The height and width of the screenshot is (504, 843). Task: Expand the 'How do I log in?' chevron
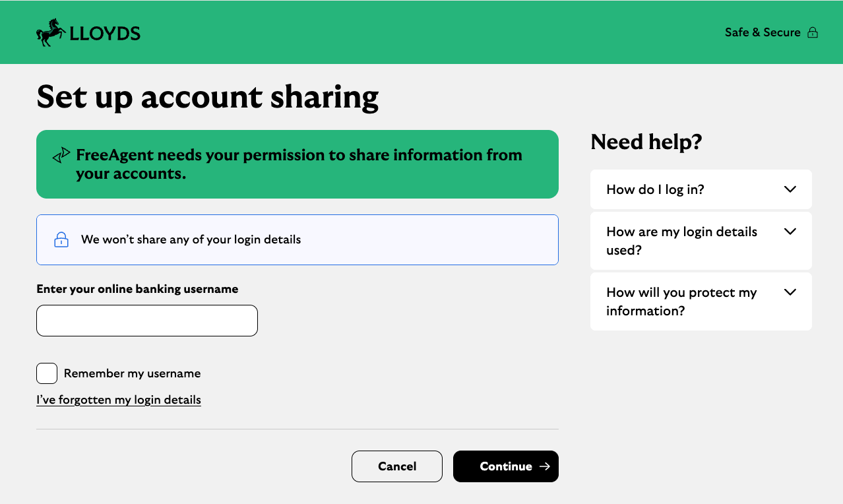click(790, 189)
